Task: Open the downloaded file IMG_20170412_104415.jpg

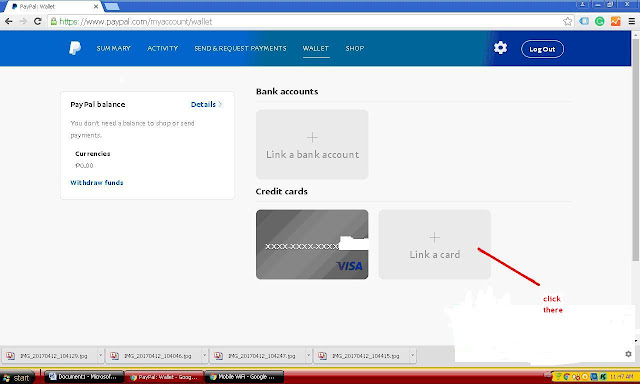Action: coord(362,356)
